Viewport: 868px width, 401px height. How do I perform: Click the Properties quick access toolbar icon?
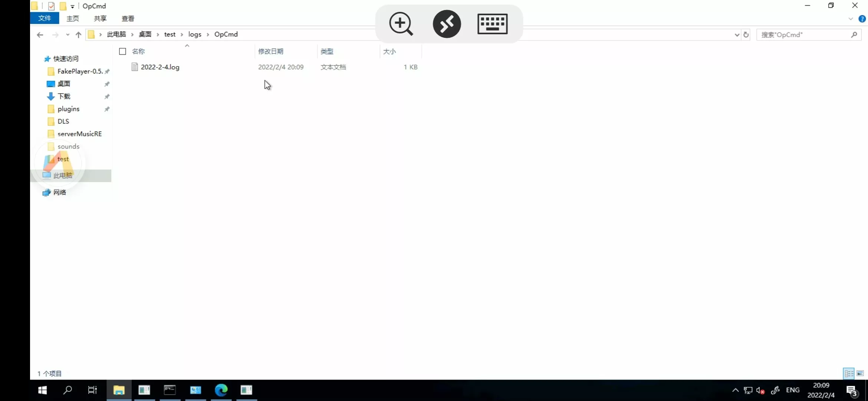tap(51, 6)
